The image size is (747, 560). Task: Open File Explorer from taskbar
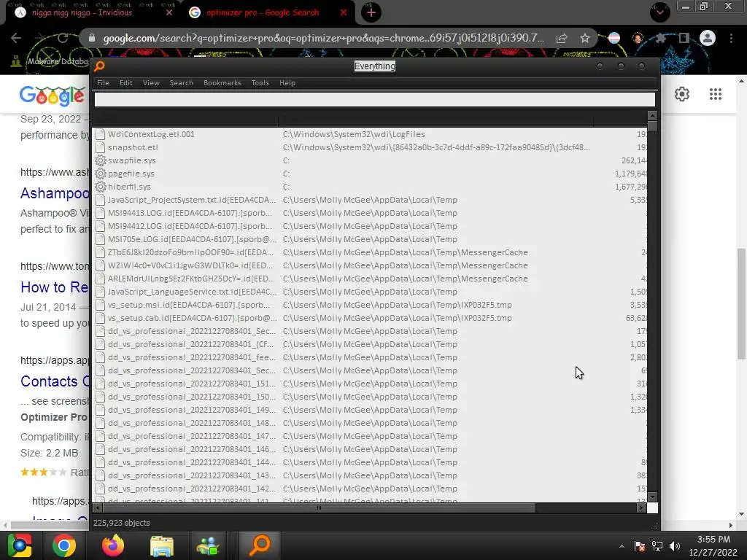coord(162,545)
